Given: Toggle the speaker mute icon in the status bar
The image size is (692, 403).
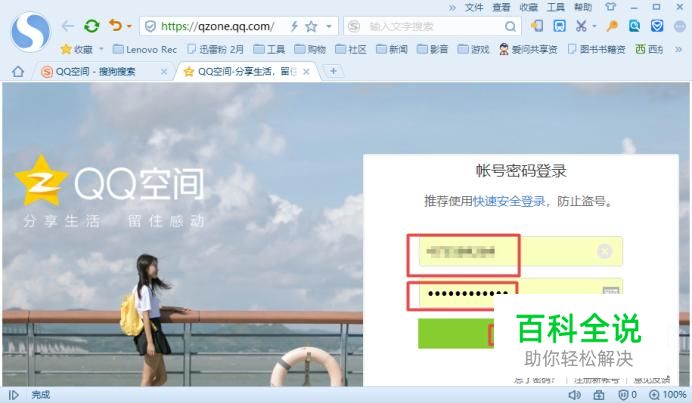Looking at the screenshot, I should (574, 395).
